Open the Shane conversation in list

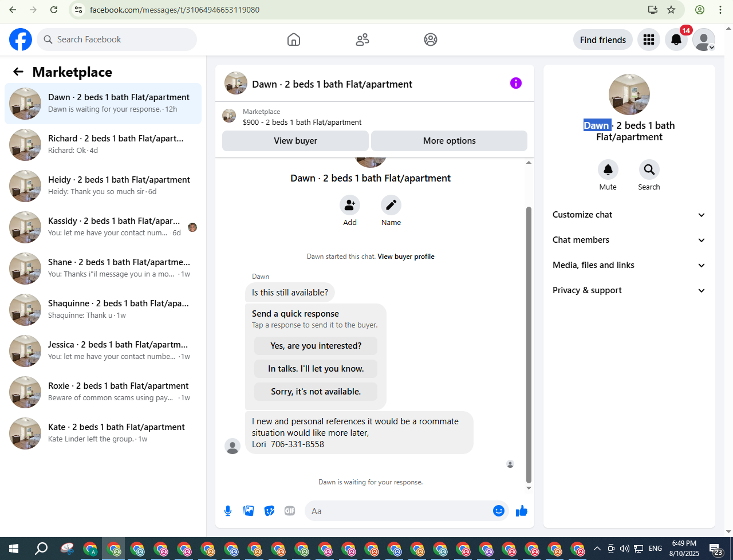103,269
